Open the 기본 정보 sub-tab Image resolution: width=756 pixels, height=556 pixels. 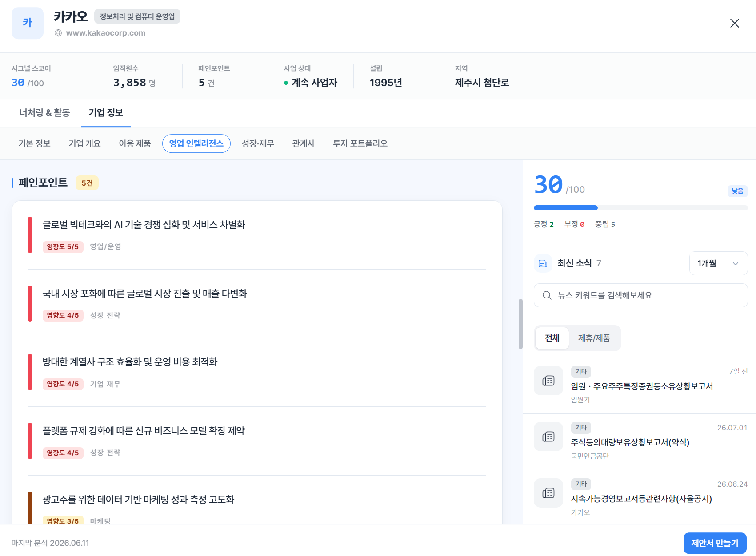(x=34, y=143)
